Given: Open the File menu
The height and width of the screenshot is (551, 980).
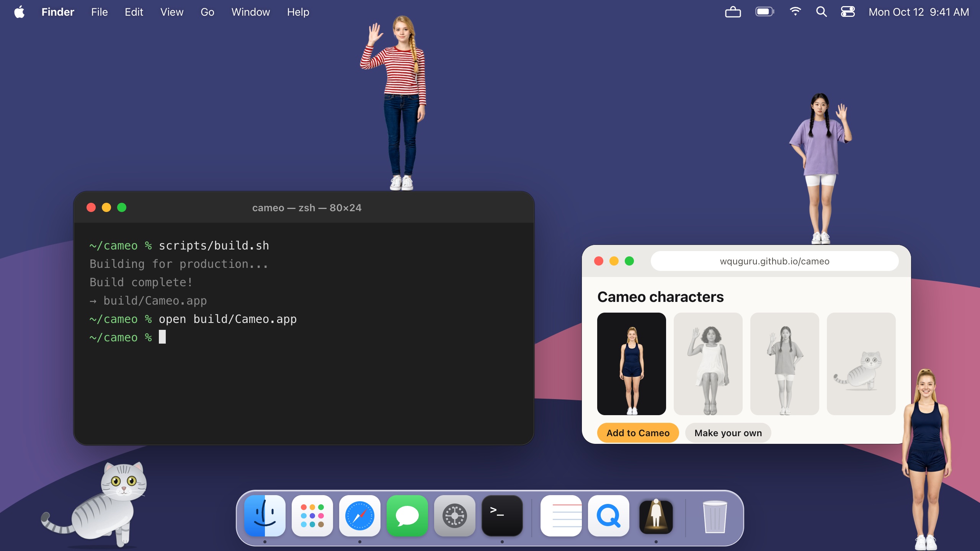Looking at the screenshot, I should point(100,12).
